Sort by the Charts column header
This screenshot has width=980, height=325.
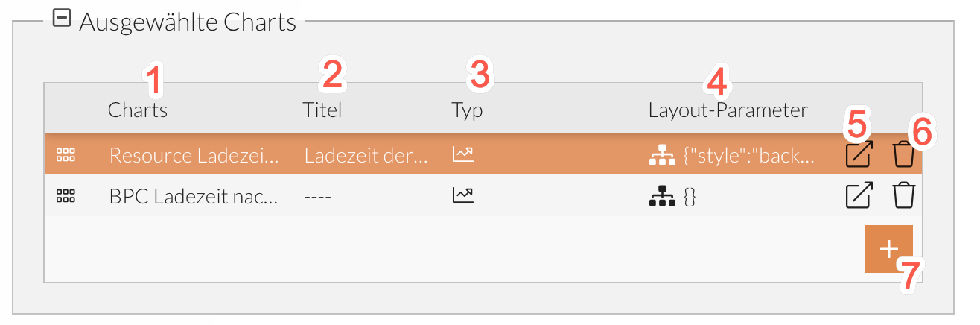point(138,111)
